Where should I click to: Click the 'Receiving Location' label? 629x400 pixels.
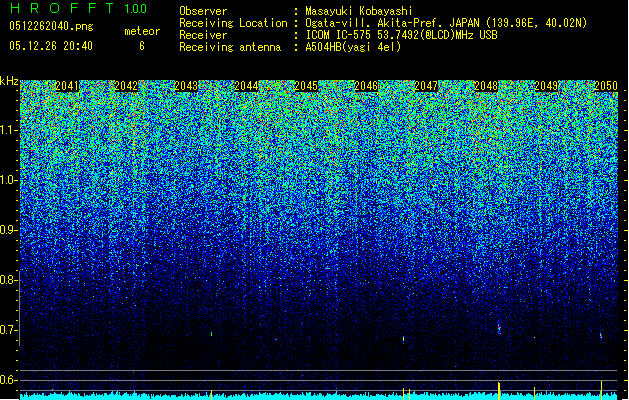click(233, 24)
